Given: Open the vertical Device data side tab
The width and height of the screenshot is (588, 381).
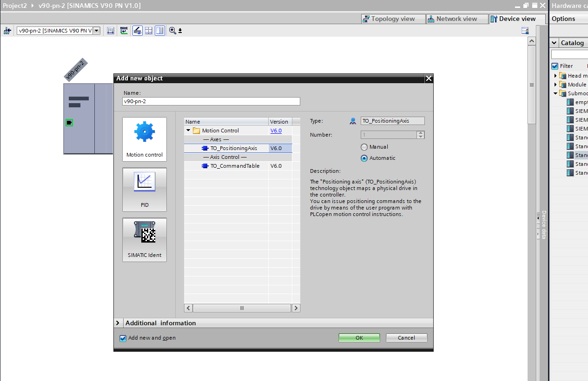Looking at the screenshot, I should tap(543, 225).
